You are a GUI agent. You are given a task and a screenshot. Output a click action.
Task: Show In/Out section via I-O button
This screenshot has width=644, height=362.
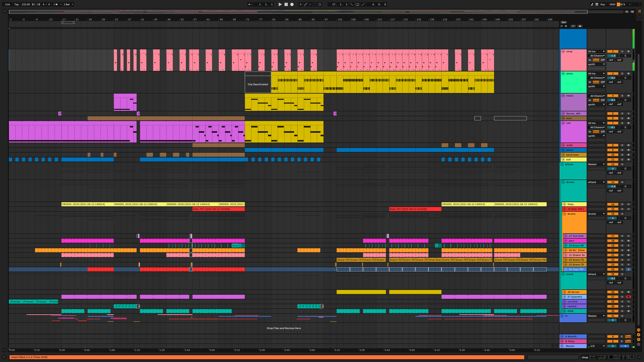(638, 330)
